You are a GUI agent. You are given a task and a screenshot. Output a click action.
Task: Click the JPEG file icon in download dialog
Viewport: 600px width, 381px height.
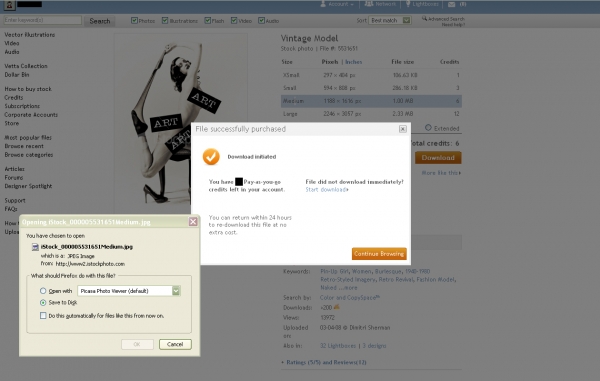pos(35,247)
